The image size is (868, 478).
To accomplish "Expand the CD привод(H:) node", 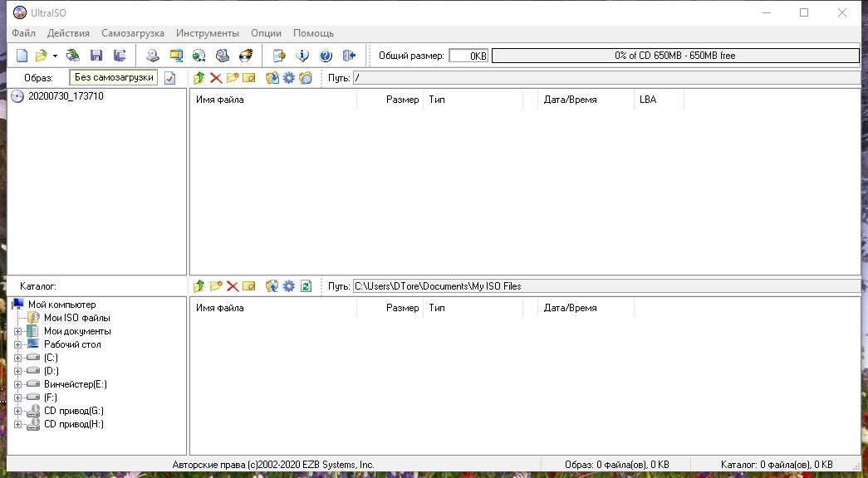I will tap(17, 424).
